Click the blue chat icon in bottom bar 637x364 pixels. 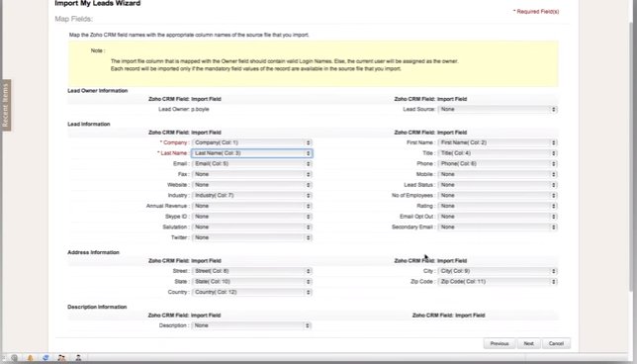click(x=45, y=357)
